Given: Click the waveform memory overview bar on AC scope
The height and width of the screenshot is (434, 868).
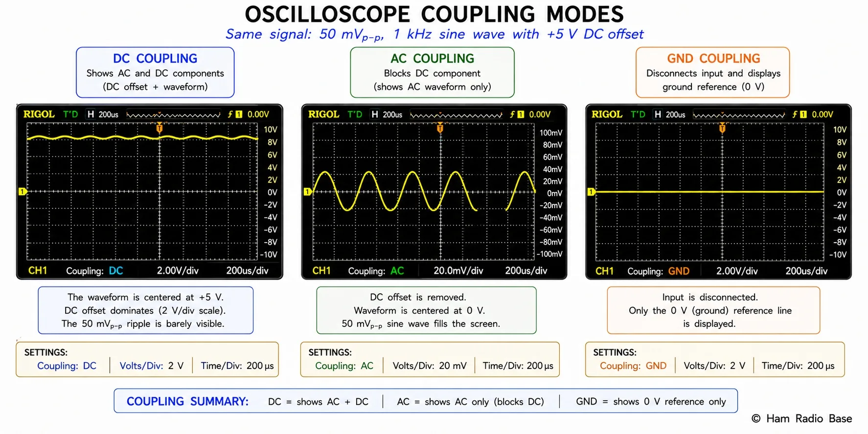Looking at the screenshot, I should coord(456,115).
